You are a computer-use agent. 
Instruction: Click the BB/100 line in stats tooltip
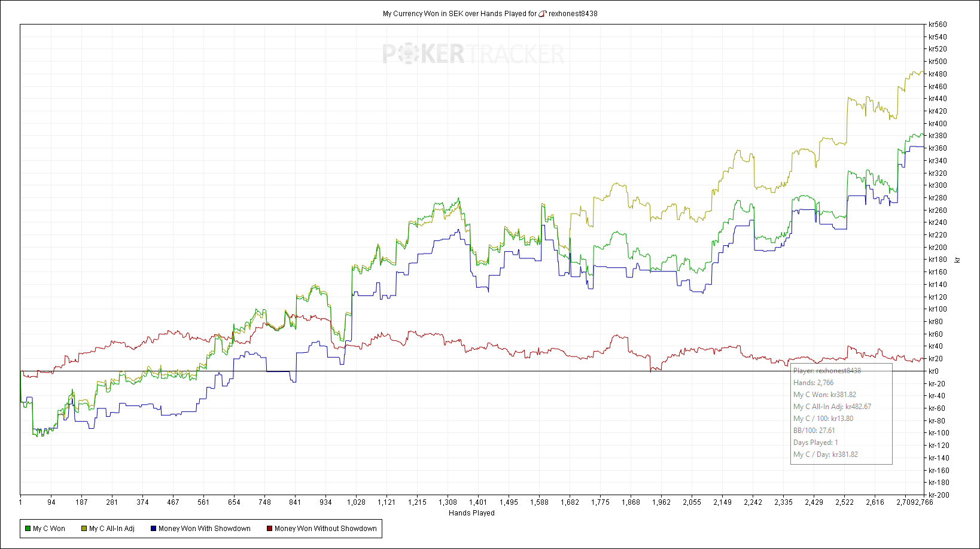tap(814, 431)
